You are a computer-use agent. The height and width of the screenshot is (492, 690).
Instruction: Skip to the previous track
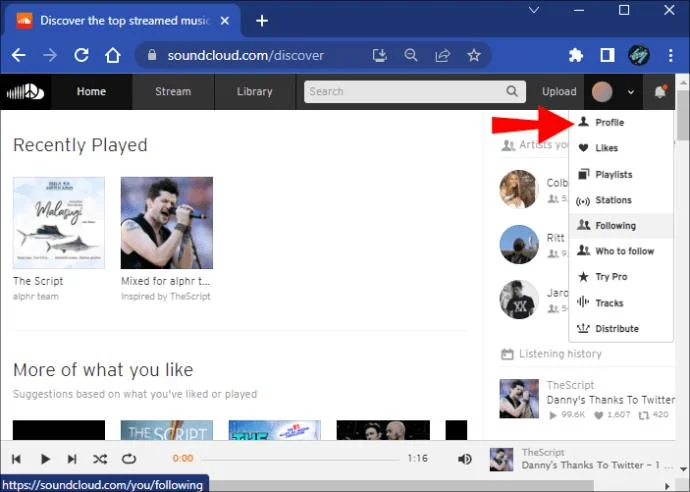(16, 459)
